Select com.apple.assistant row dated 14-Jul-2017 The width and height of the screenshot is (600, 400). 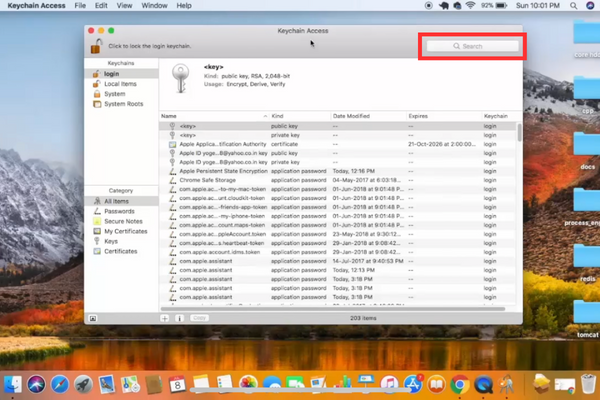pos(338,261)
